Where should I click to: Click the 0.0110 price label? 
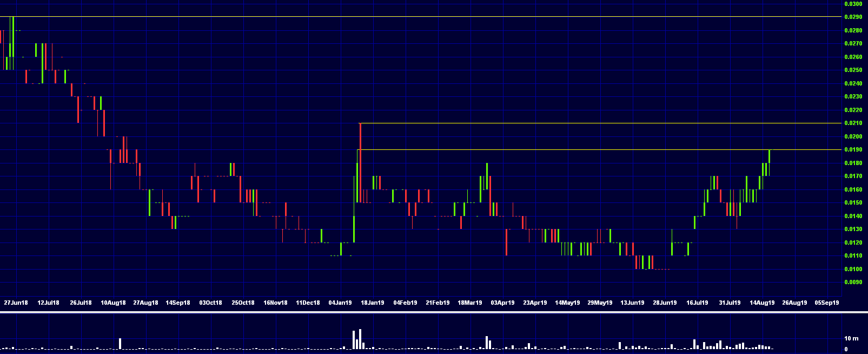(853, 255)
